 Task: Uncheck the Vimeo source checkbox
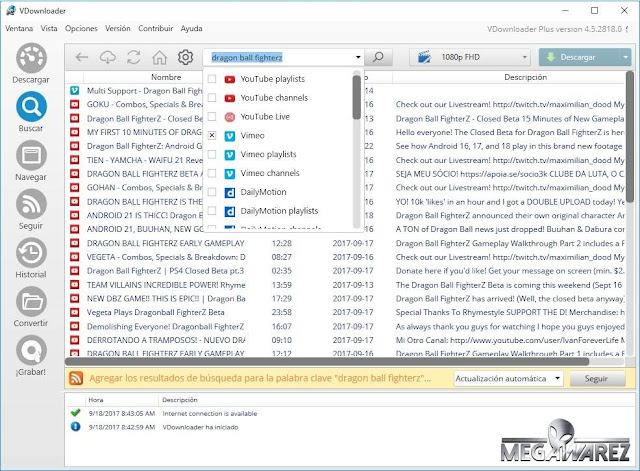212,136
